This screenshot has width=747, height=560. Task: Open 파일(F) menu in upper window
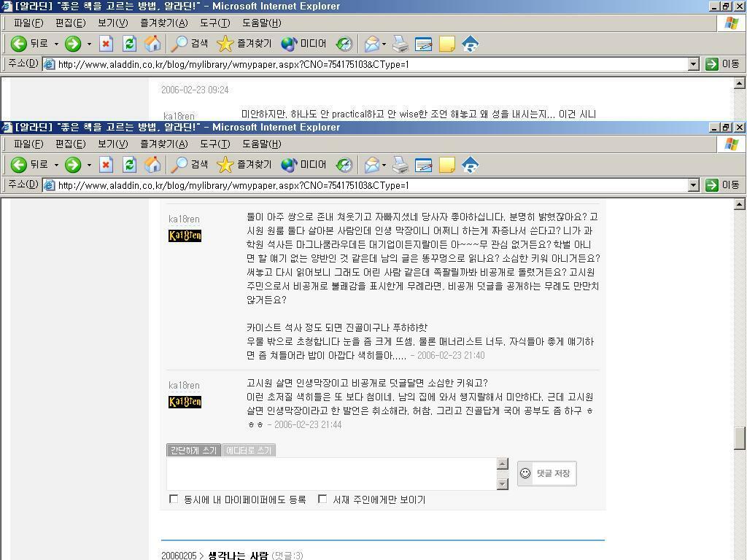28,23
